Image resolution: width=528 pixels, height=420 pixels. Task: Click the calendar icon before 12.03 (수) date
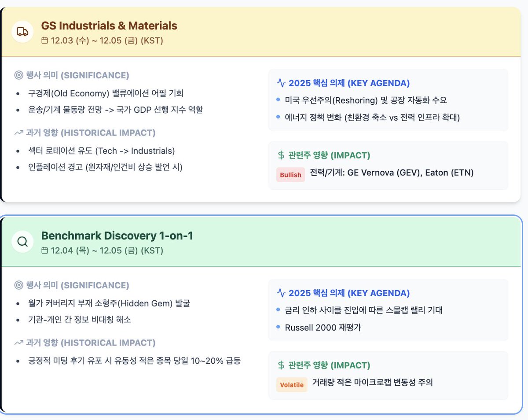44,41
